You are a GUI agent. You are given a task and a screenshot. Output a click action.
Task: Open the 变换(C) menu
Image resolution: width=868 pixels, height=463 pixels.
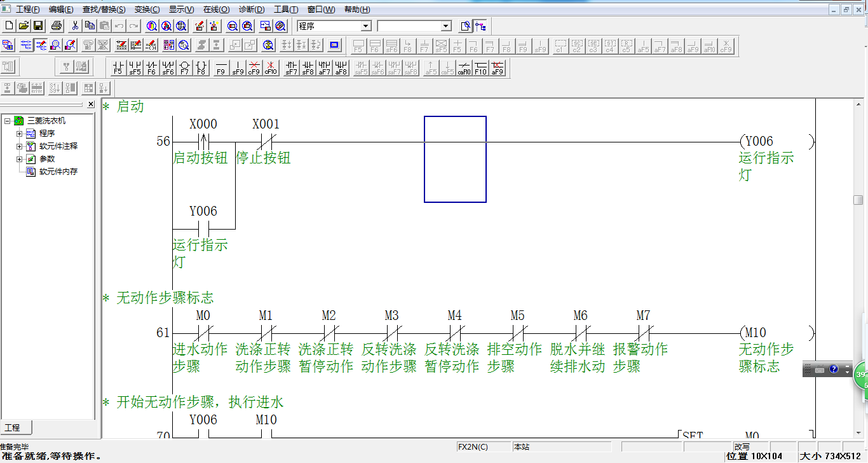[147, 10]
